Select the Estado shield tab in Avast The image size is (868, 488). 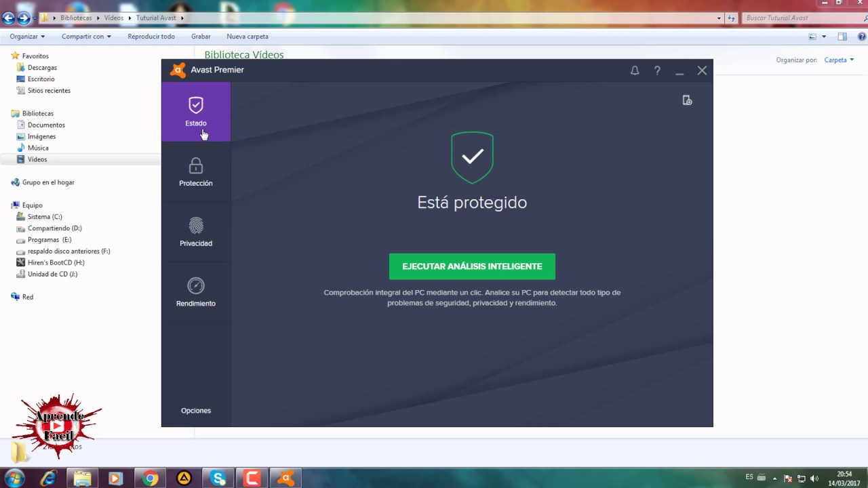click(196, 112)
